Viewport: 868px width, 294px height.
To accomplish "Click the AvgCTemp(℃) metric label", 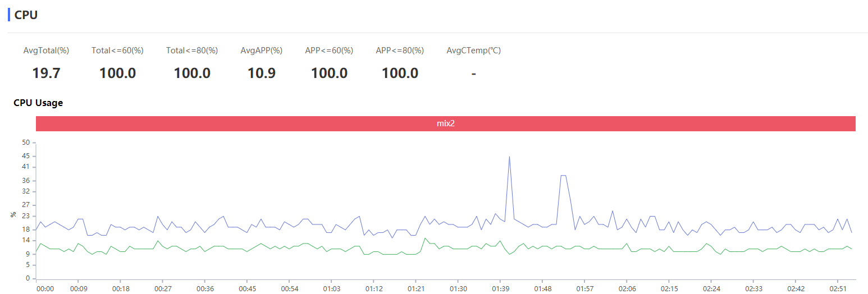I will point(474,50).
